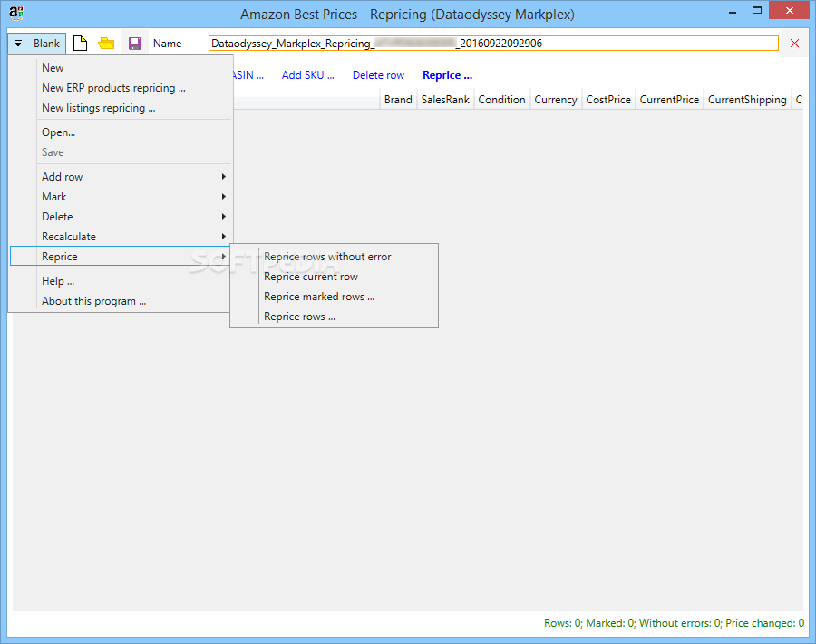Close the Amazon Best Prices window
The height and width of the screenshot is (644, 816).
[789, 10]
